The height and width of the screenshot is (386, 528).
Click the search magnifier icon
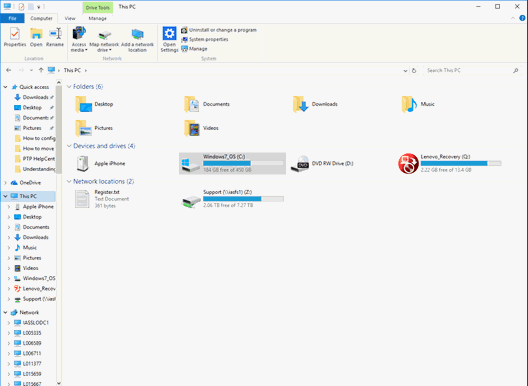(x=516, y=70)
